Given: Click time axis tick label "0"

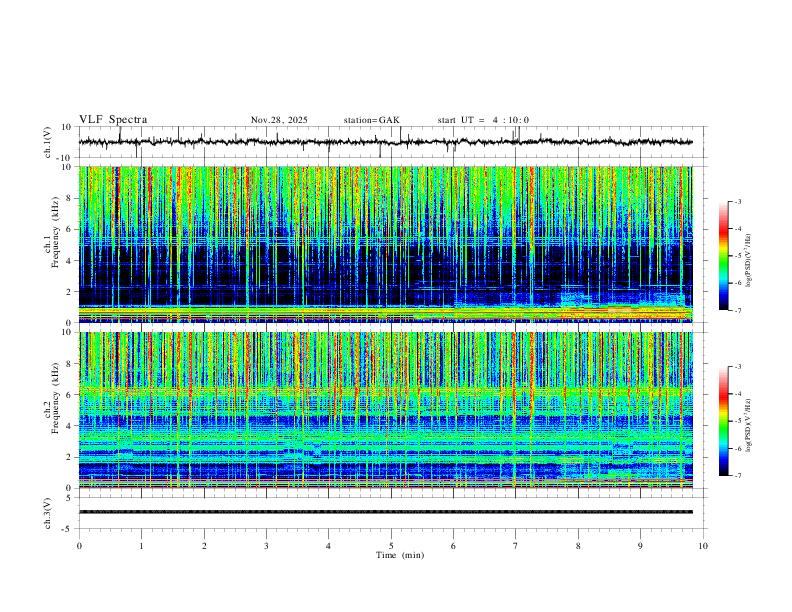Looking at the screenshot, I should [79, 546].
